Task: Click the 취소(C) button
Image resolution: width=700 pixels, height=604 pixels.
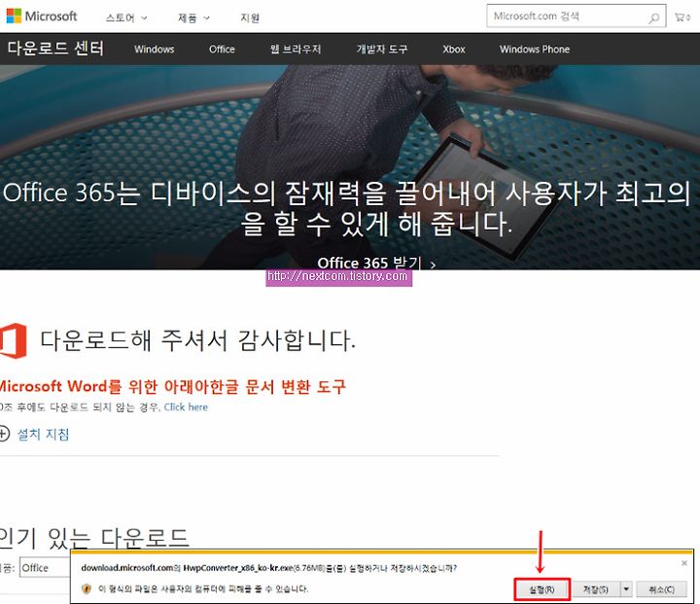Action: pos(661,589)
